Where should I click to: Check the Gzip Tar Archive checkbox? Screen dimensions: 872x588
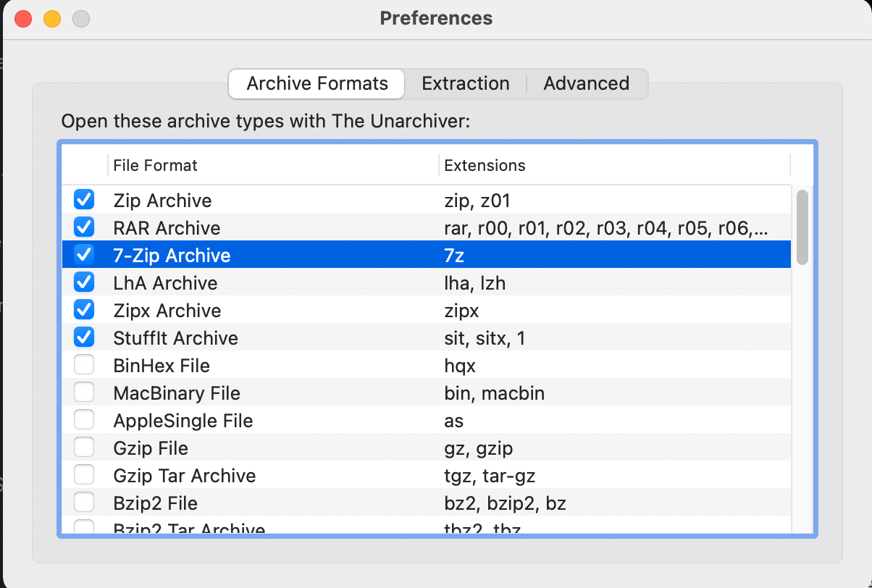point(84,474)
